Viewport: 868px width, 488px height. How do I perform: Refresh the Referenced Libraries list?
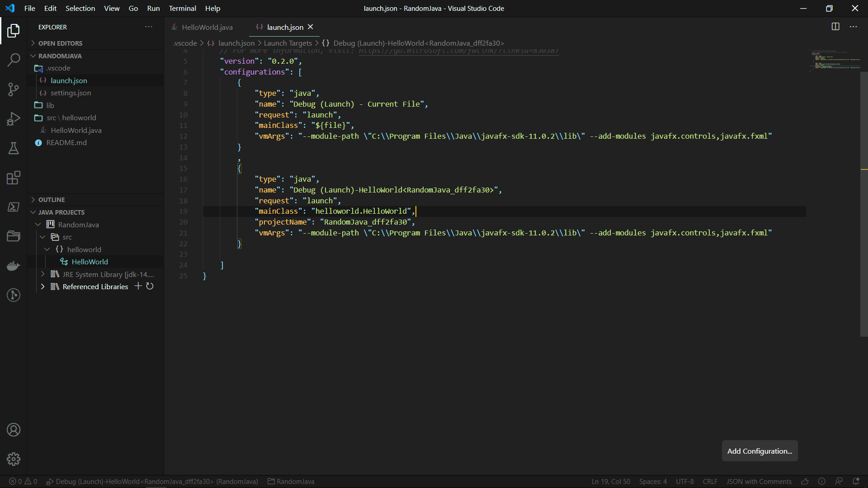(150, 286)
